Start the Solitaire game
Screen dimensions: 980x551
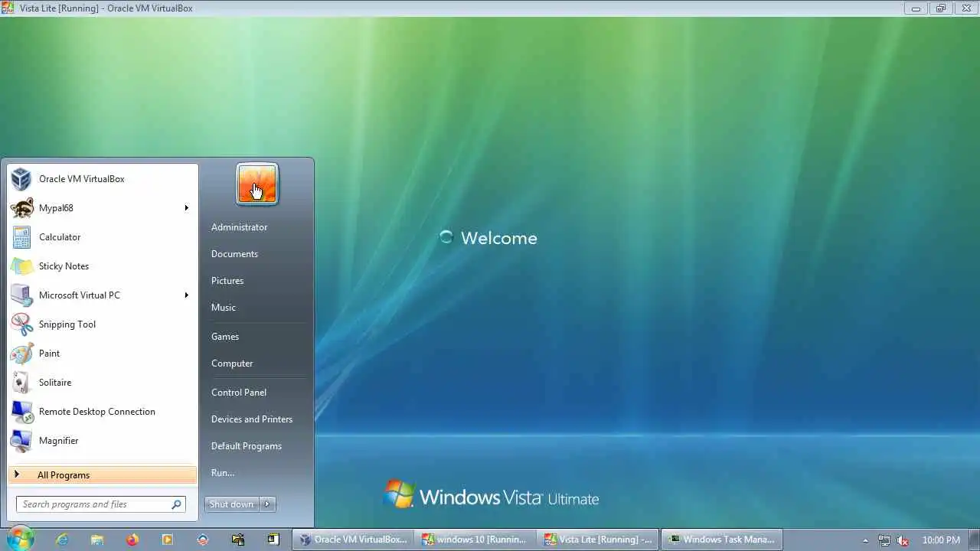coord(103,383)
